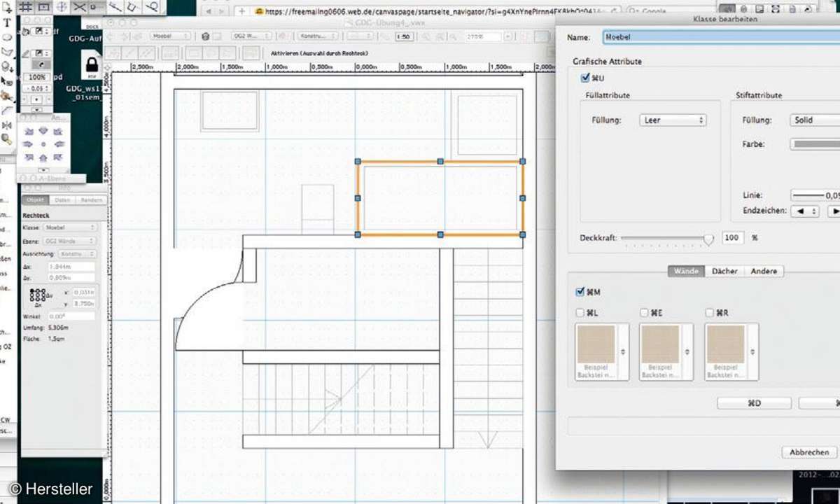Select the Objekt tab in Info palette
The height and width of the screenshot is (504, 840).
(x=35, y=201)
